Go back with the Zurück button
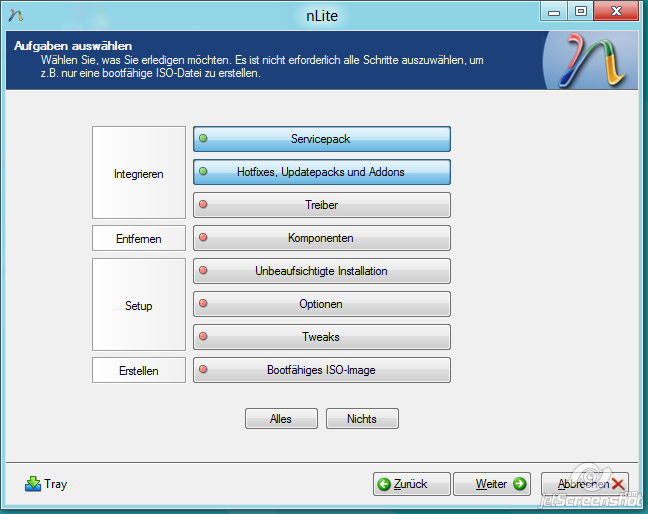648x514 pixels. (411, 484)
